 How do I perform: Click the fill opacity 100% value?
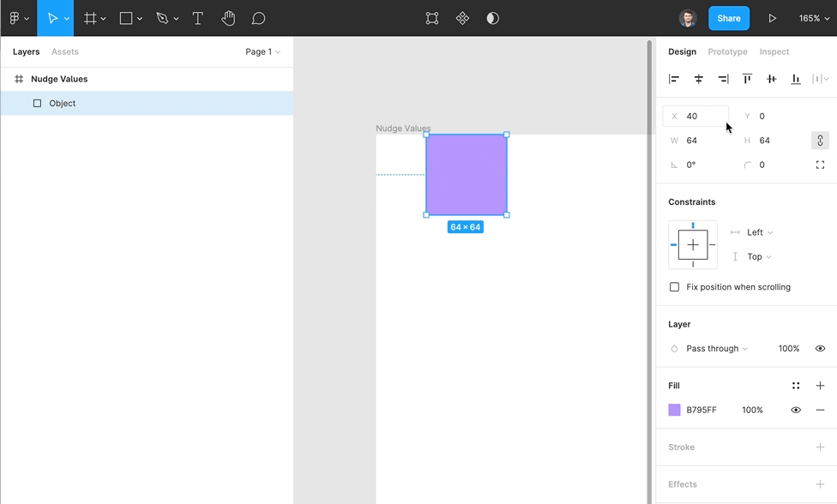pyautogui.click(x=752, y=410)
